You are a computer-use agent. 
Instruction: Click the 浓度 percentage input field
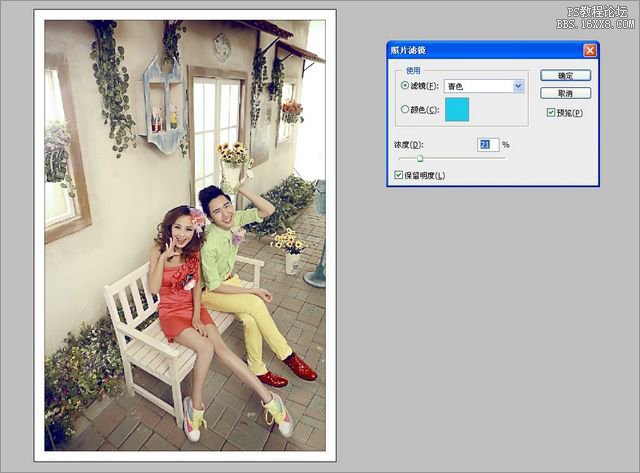pos(488,145)
